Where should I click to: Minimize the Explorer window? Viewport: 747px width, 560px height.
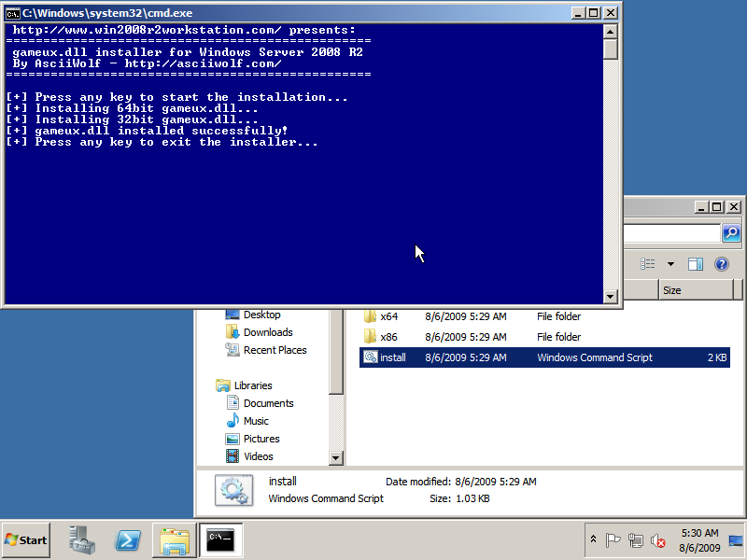pos(701,207)
